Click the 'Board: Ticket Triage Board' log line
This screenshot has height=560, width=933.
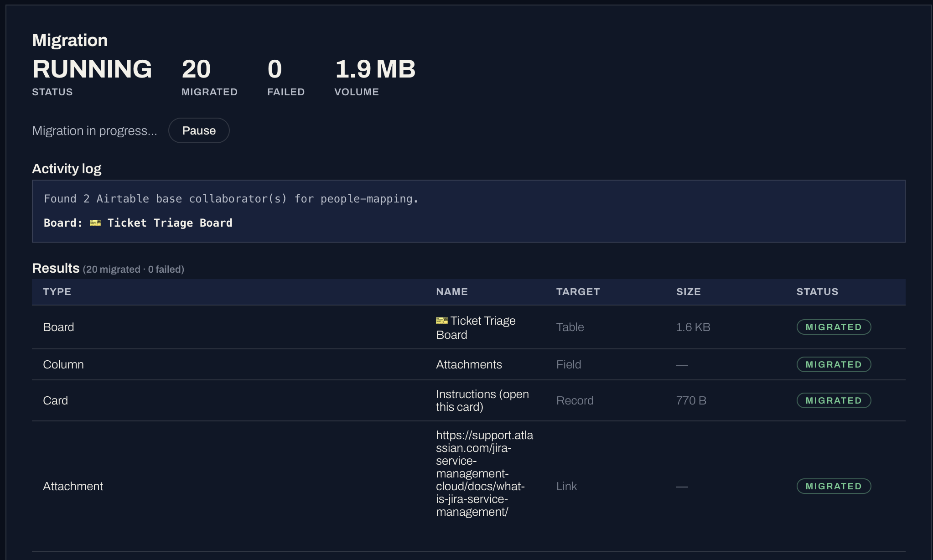(x=138, y=223)
